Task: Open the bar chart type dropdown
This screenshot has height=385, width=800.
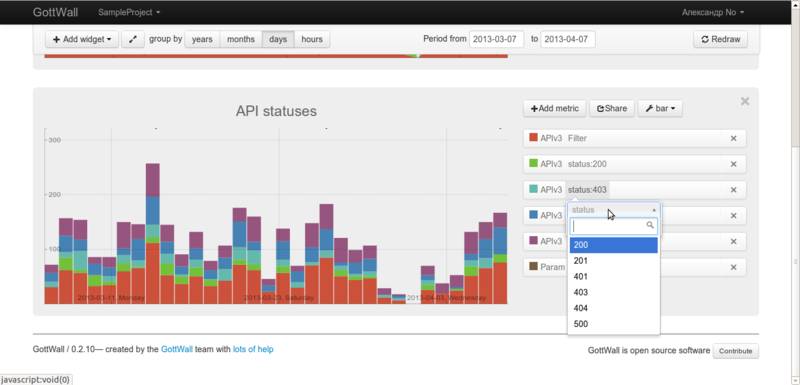Action: 660,108
